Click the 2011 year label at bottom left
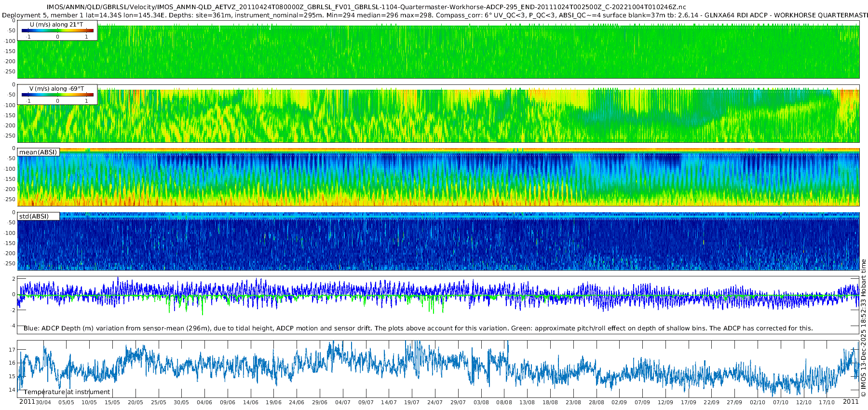The image size is (868, 410). coord(27,401)
